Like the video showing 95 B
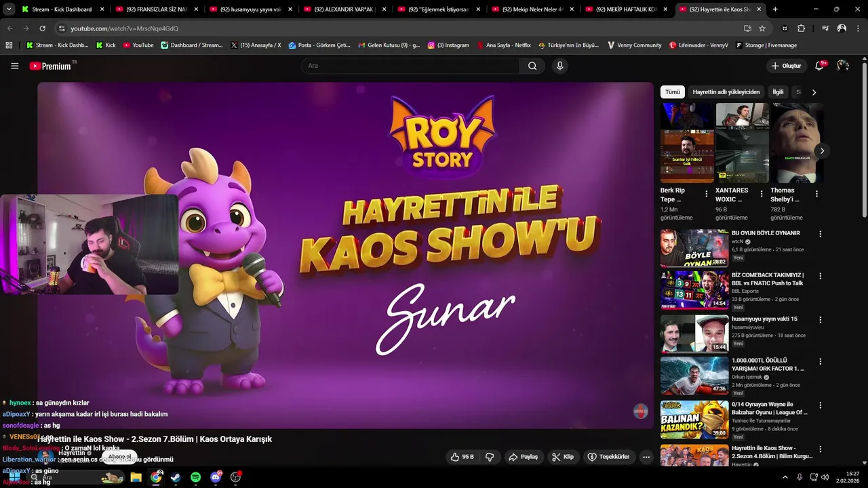 coord(462,457)
